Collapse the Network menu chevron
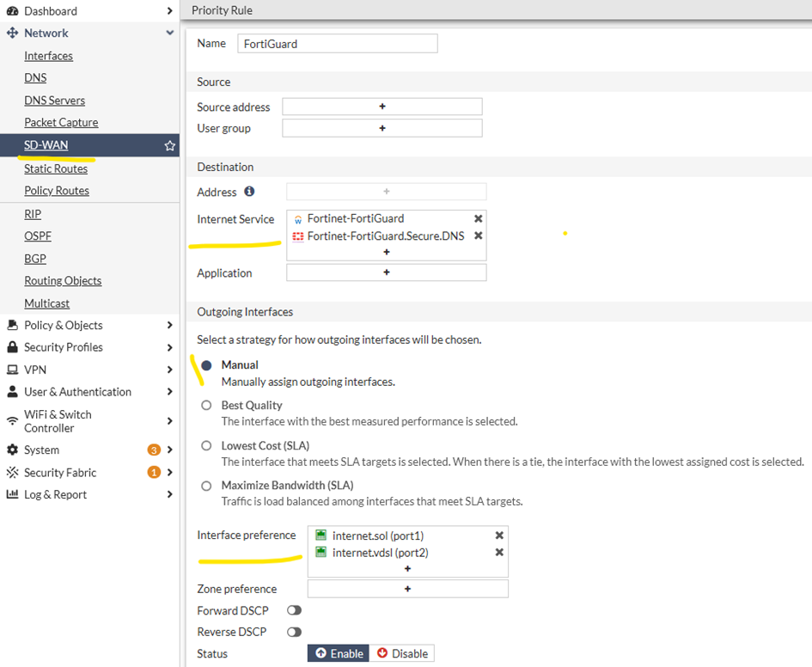Image resolution: width=812 pixels, height=667 pixels. click(169, 33)
